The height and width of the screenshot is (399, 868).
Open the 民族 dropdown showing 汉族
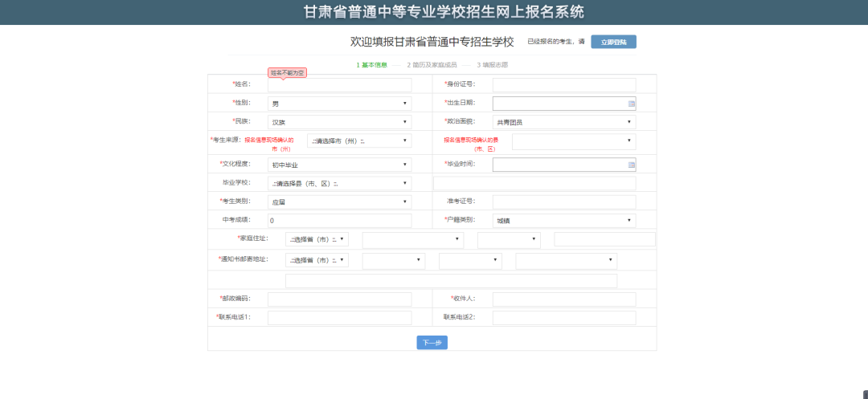coord(339,122)
